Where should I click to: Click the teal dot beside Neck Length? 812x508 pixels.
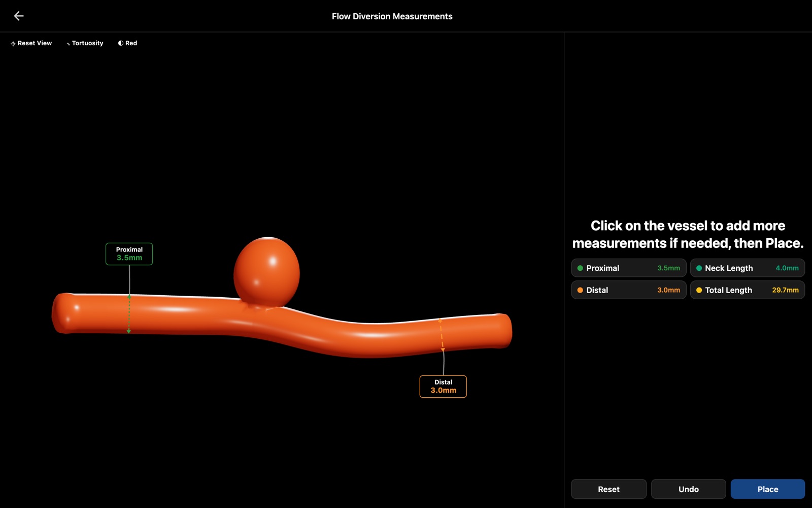[x=699, y=268]
